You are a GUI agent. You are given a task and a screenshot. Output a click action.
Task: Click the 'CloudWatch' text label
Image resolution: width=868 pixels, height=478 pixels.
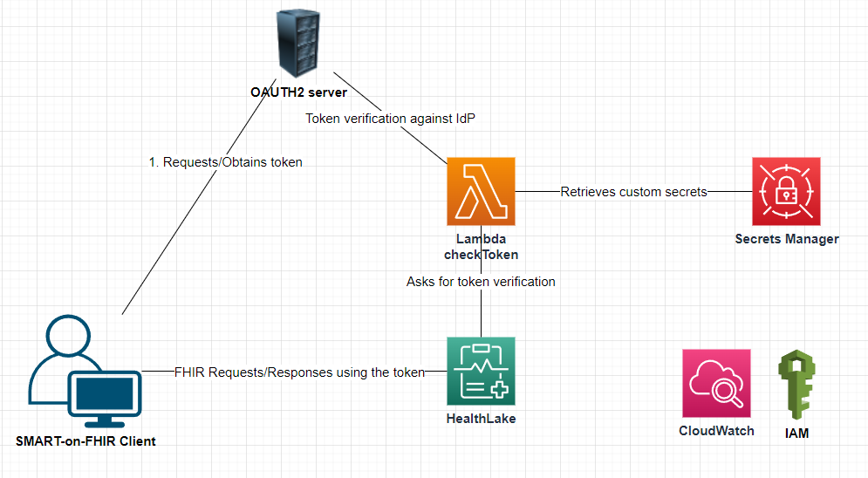pos(716,431)
